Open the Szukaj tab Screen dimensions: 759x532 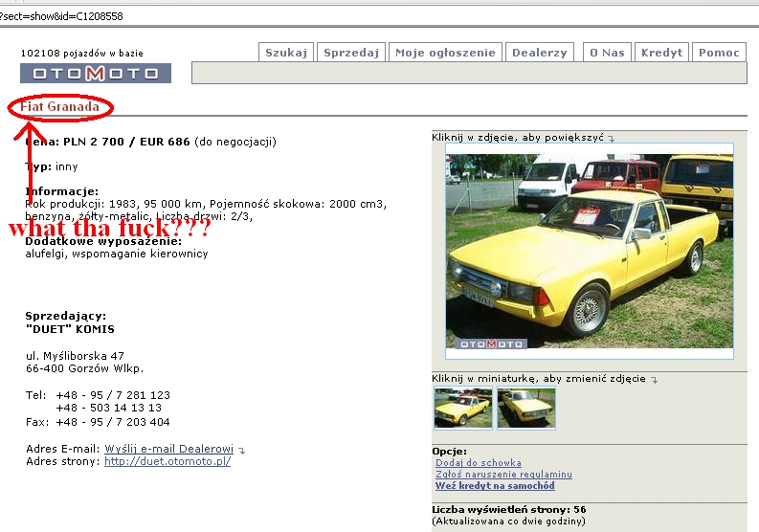coord(286,53)
